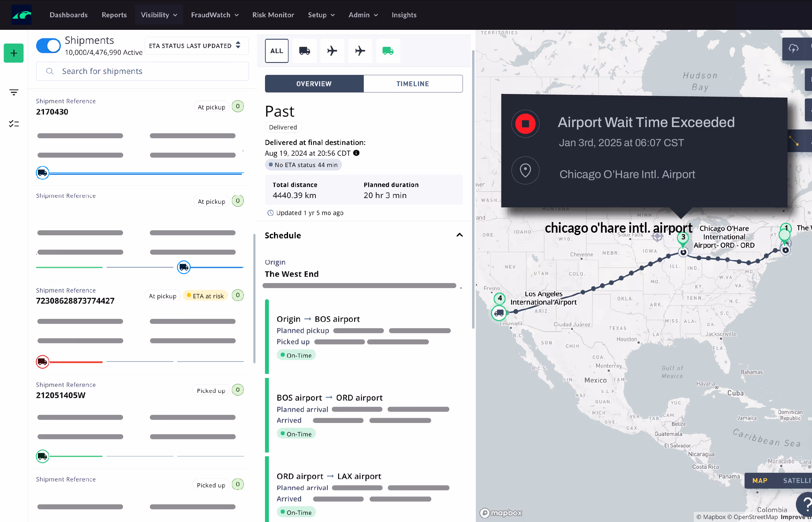The image size is (812, 522).
Task: Select the dark truck mode filter icon
Action: (x=304, y=51)
